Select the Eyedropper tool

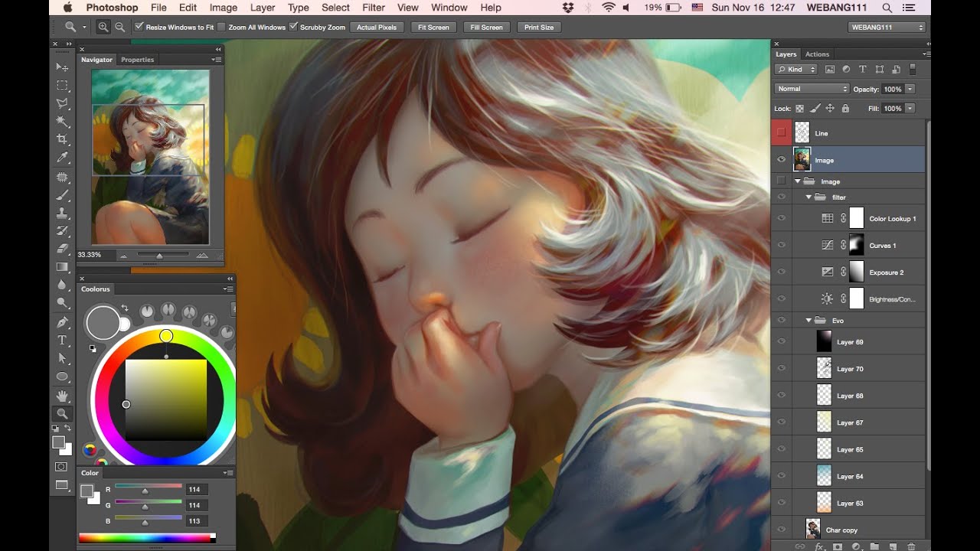pos(62,158)
